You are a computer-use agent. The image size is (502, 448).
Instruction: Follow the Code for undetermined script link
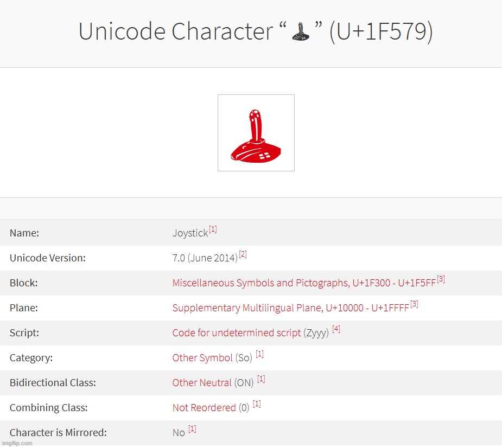236,333
